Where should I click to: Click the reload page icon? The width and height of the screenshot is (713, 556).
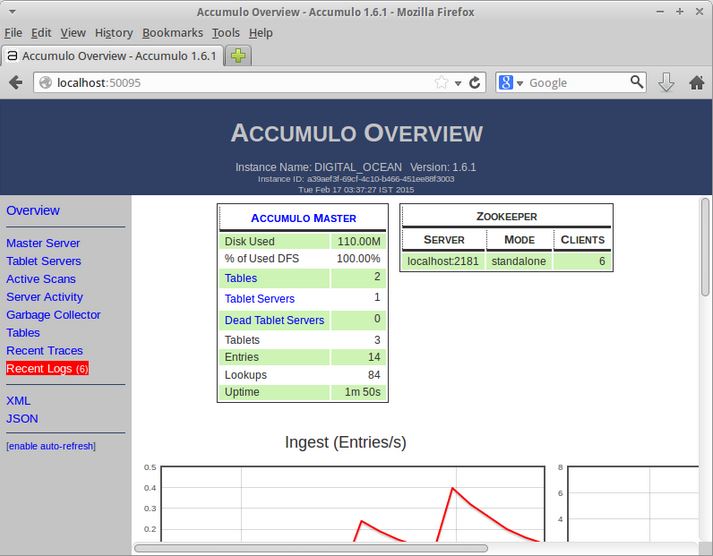(475, 83)
